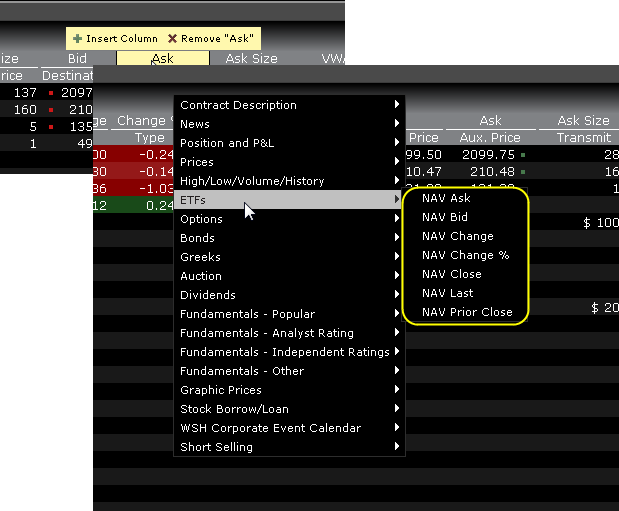Click the red indicator square next to 2097

tap(49, 92)
